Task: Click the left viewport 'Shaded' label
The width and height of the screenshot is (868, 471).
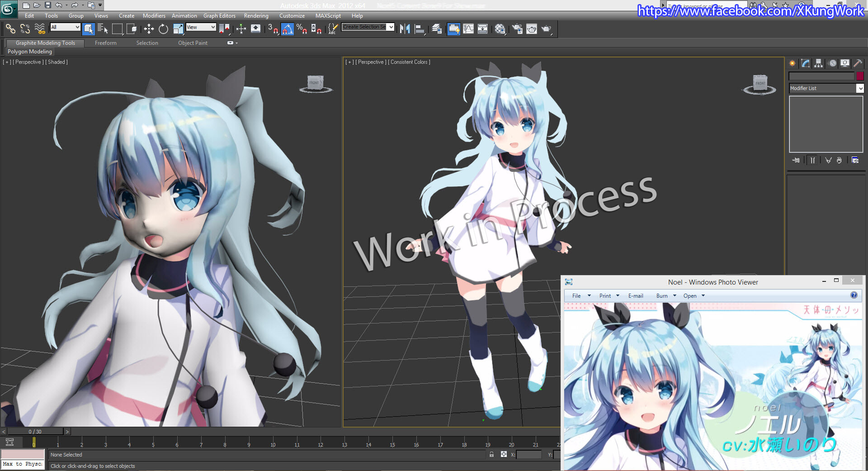Action: coord(57,62)
